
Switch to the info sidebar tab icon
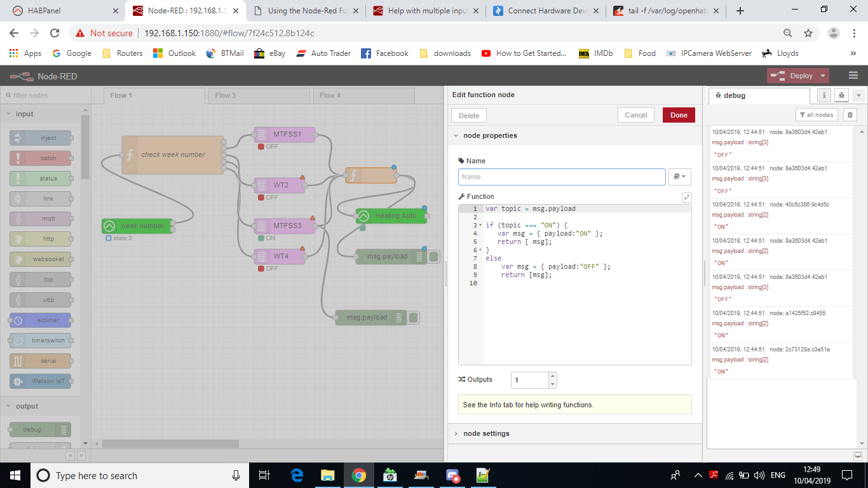824,95
